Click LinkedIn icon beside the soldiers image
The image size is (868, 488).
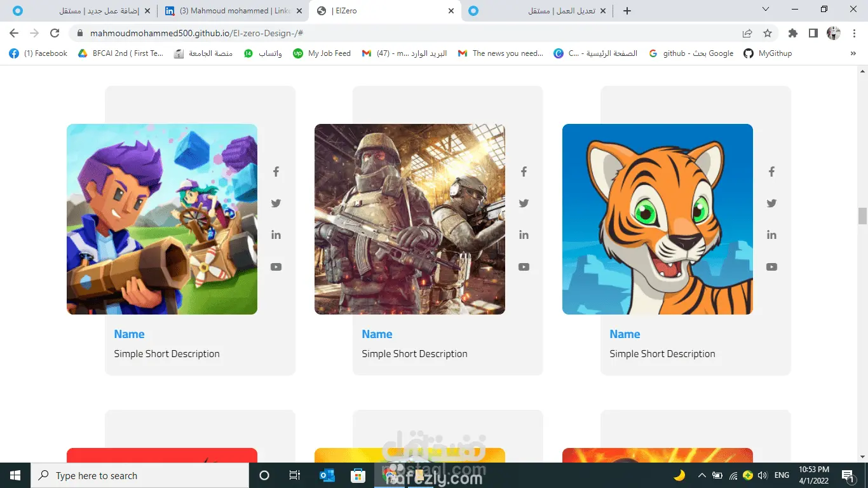tap(524, 235)
